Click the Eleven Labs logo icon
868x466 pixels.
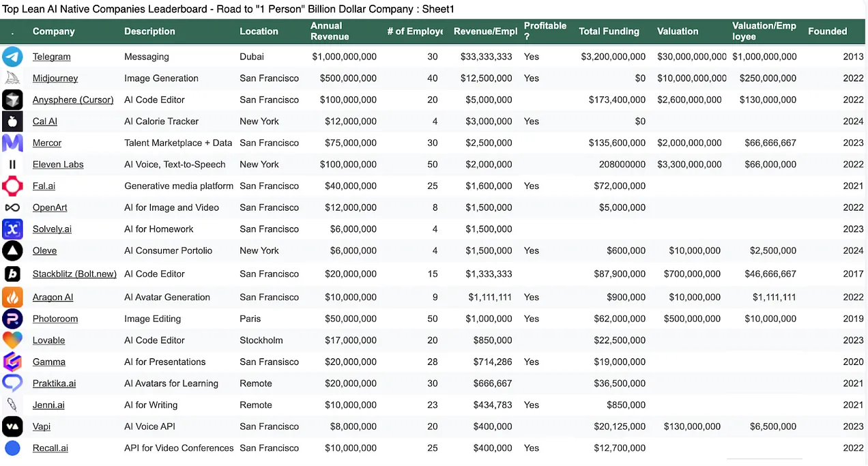click(x=12, y=164)
